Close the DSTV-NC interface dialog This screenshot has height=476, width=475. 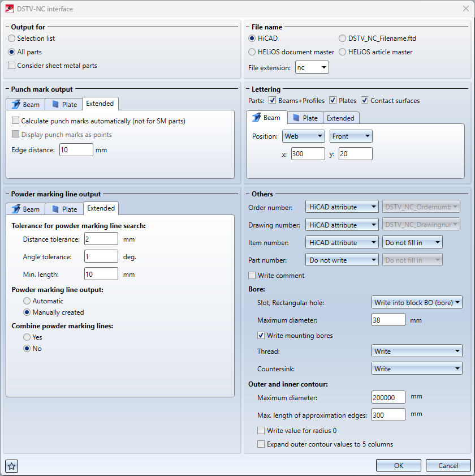(465, 9)
